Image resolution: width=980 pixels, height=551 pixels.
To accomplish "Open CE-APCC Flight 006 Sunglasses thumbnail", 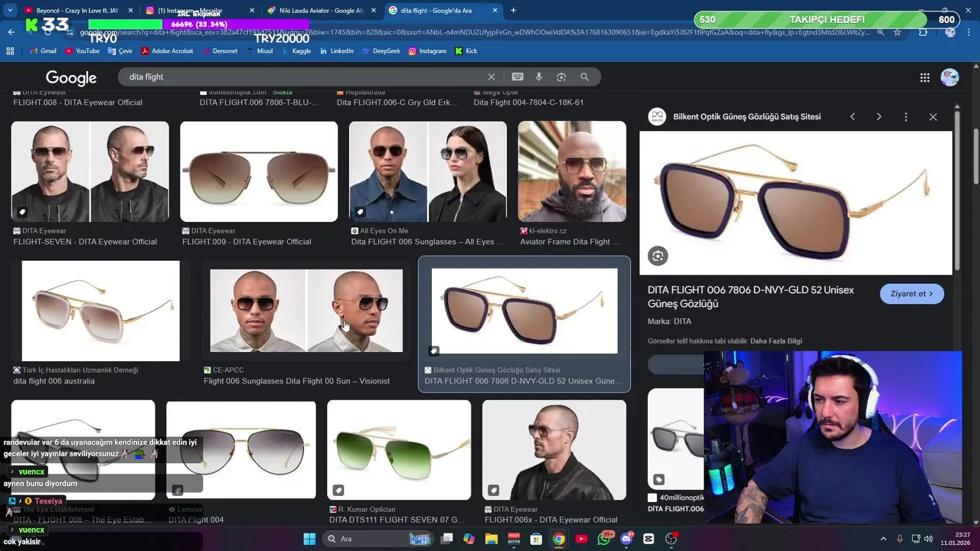I will pos(306,311).
